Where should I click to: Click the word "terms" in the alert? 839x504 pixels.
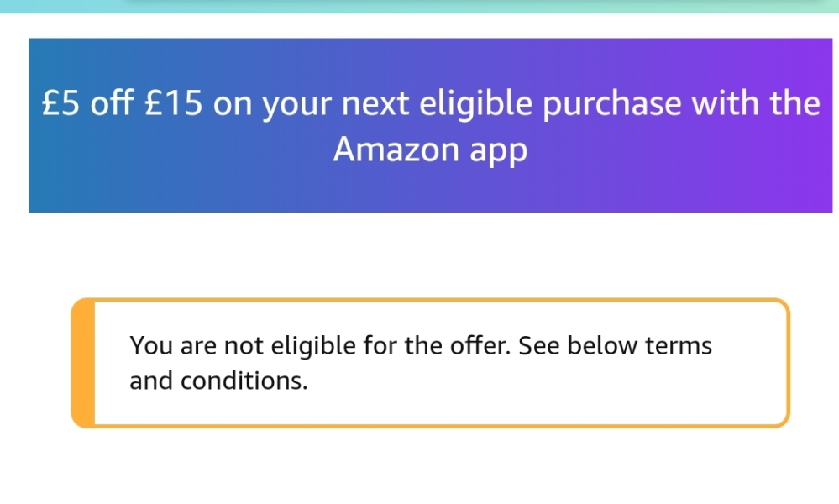click(679, 345)
